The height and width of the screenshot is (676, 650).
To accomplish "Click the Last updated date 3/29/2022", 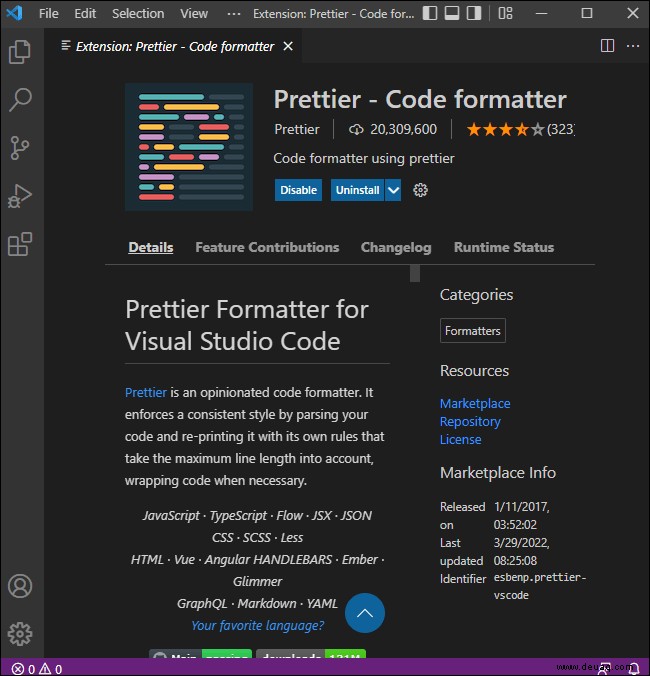I will (522, 551).
